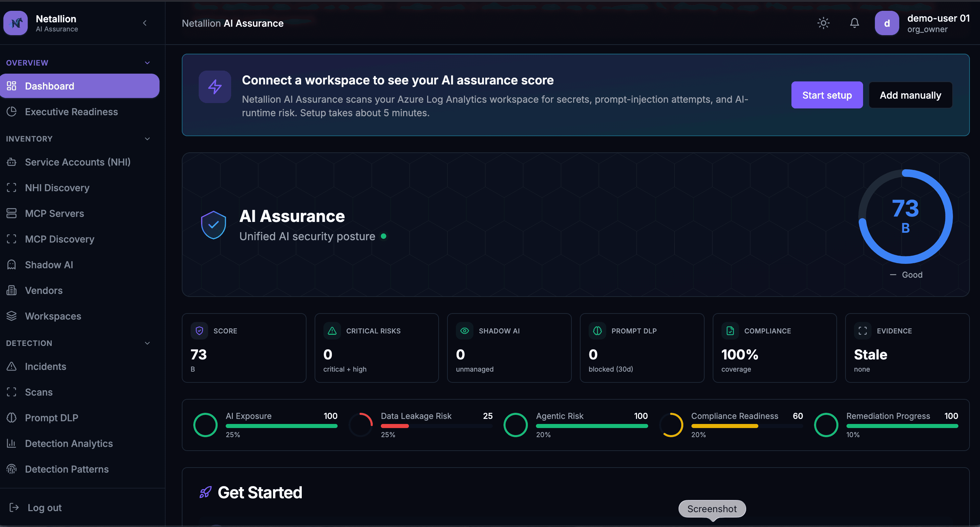Click the AI Assurance shield checkmark icon
The image size is (980, 527).
(214, 225)
